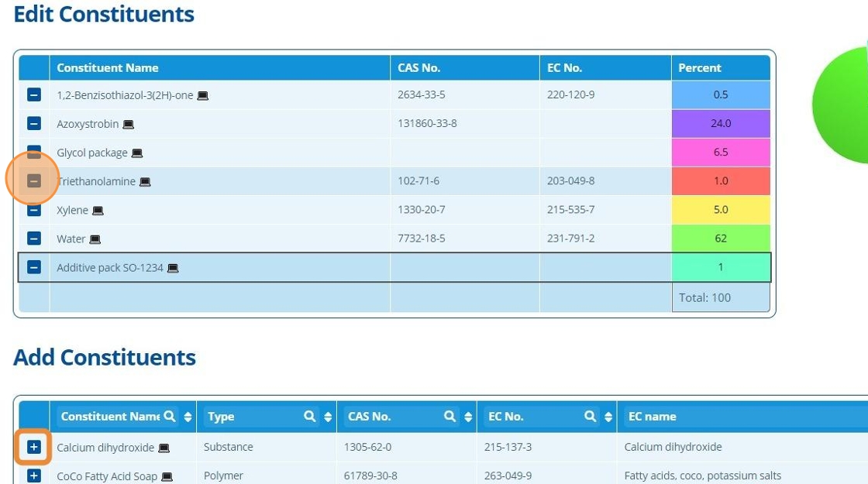The height and width of the screenshot is (484, 868).
Task: Sort Add Constituents by CAS No.
Action: [x=468, y=417]
